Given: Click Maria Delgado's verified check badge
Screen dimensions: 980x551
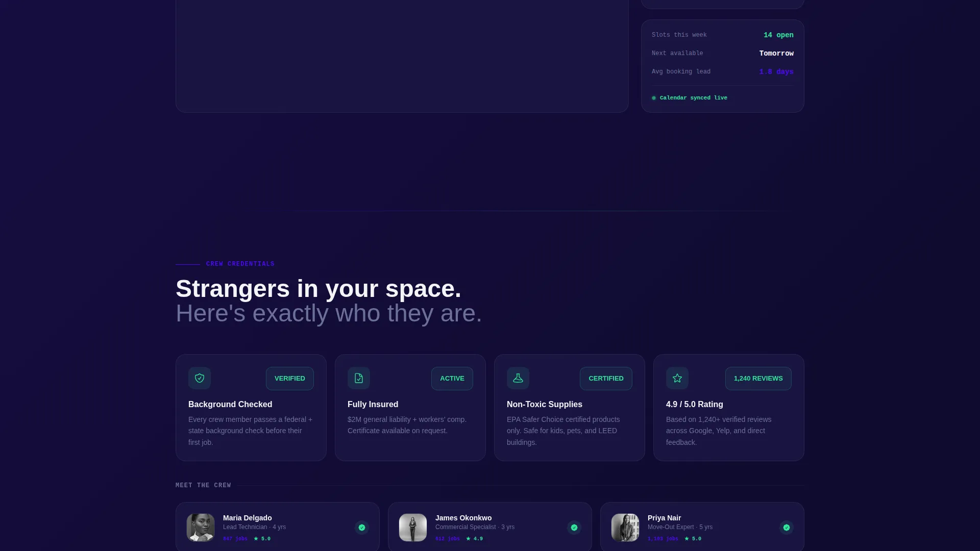Looking at the screenshot, I should [x=362, y=528].
